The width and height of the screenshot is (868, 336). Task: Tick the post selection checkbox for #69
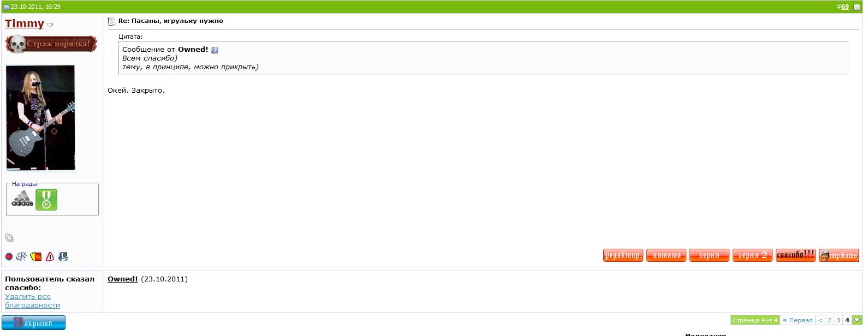pyautogui.click(x=857, y=7)
